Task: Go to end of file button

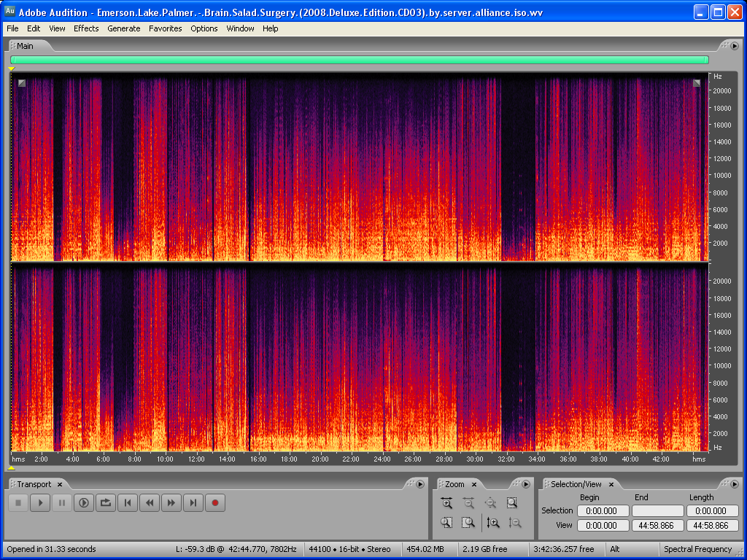Action: pyautogui.click(x=193, y=503)
